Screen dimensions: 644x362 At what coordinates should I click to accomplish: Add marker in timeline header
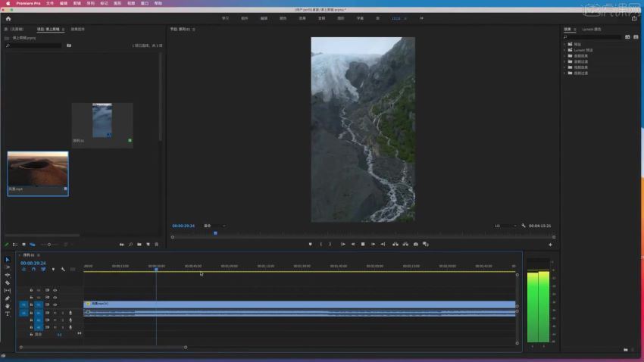[x=53, y=270]
